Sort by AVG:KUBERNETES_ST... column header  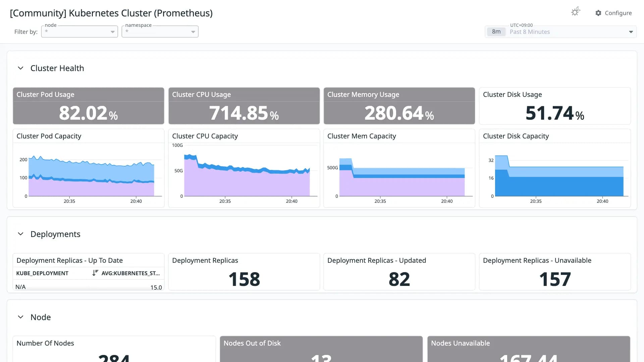130,273
